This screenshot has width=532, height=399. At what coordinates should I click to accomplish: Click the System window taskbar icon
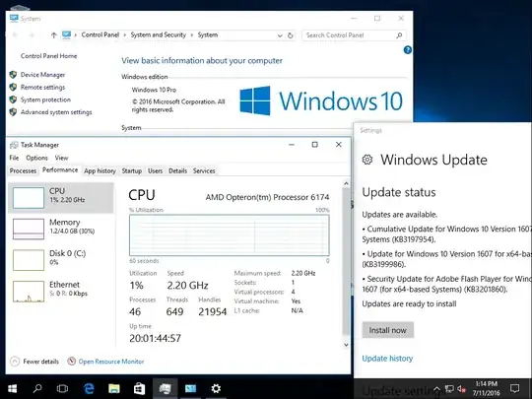190,388
